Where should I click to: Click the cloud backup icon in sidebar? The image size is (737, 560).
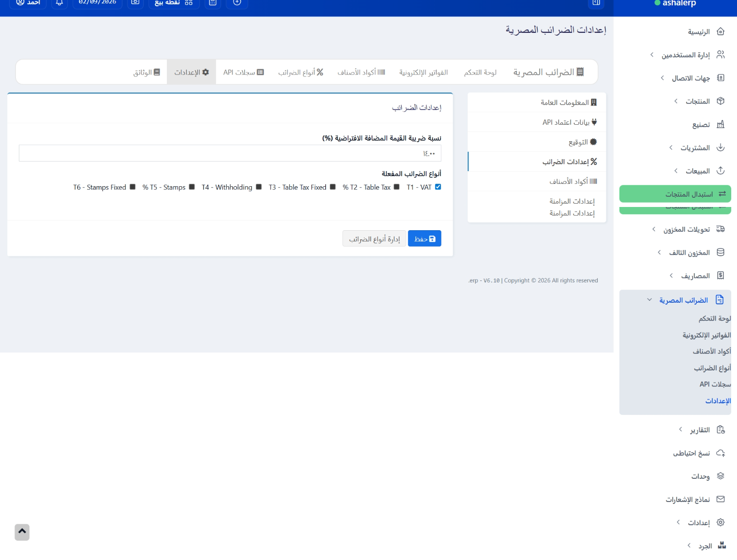pos(720,453)
